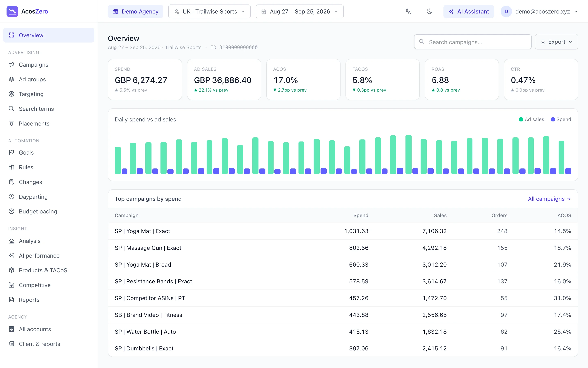Screen dimensions: 588x368
Task: Click the Search terms magnifier icon
Action: click(x=11, y=109)
